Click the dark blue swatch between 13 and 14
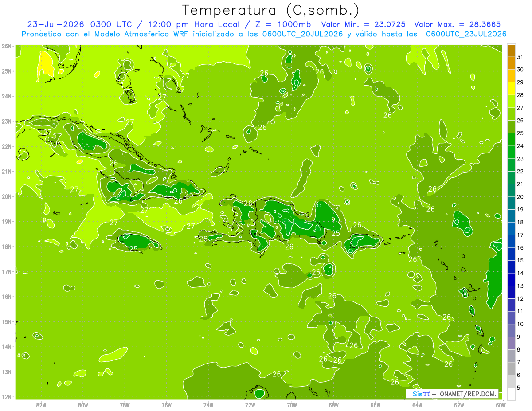Viewport: 532px width, 411px height. tap(511, 279)
